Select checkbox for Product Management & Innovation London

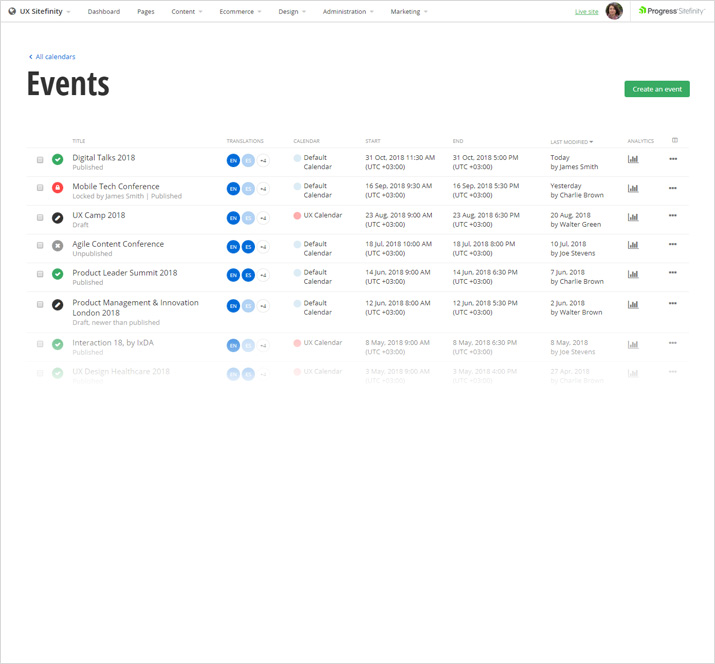[40, 304]
